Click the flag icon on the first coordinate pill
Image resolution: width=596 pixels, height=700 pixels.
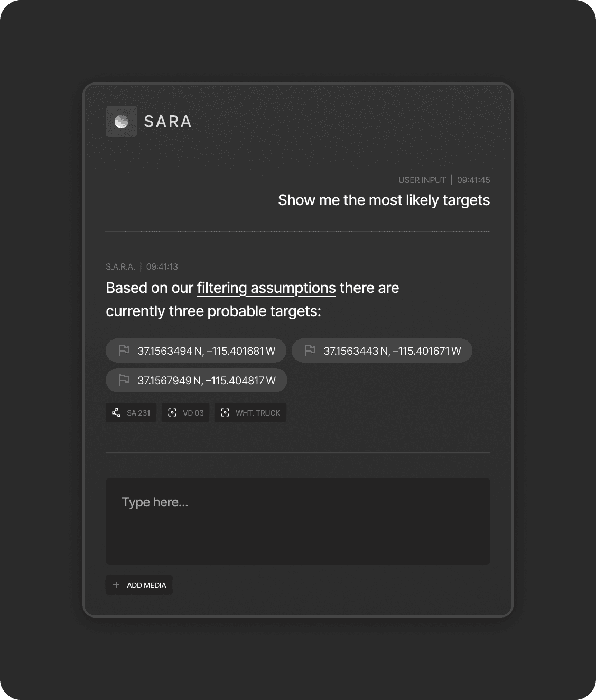tap(124, 350)
